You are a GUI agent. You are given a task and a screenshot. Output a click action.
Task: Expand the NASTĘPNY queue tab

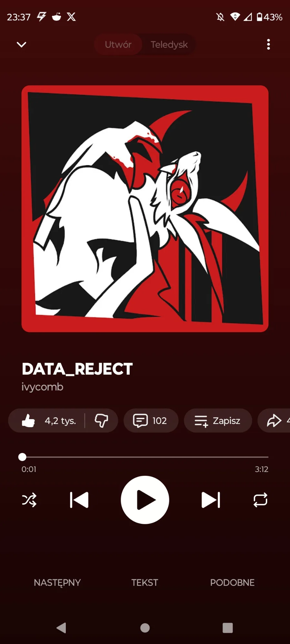tap(57, 583)
